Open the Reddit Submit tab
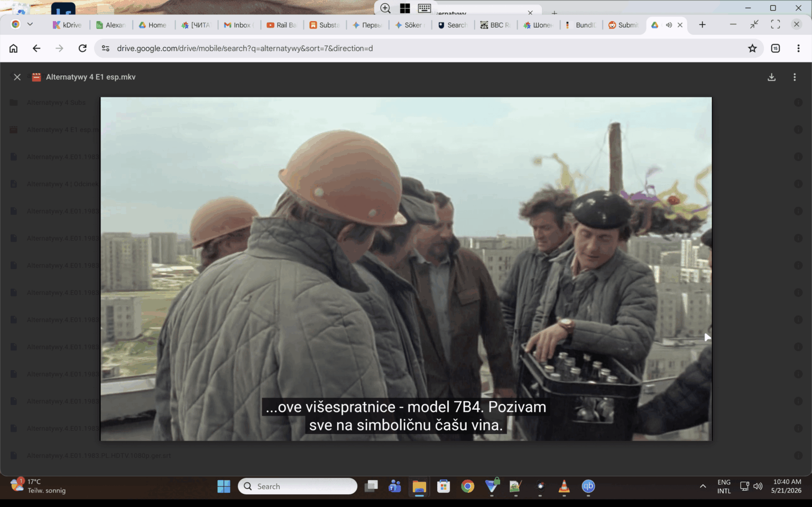The image size is (812, 507). (624, 25)
